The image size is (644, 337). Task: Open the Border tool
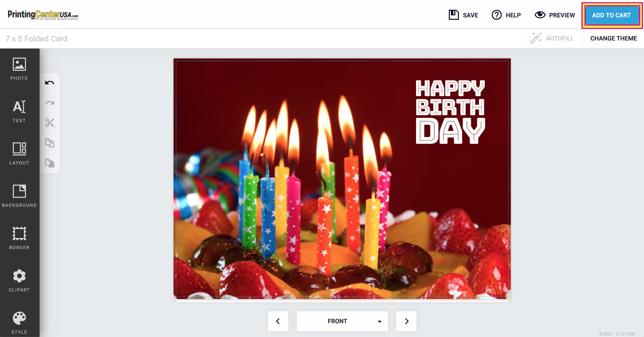(x=19, y=238)
